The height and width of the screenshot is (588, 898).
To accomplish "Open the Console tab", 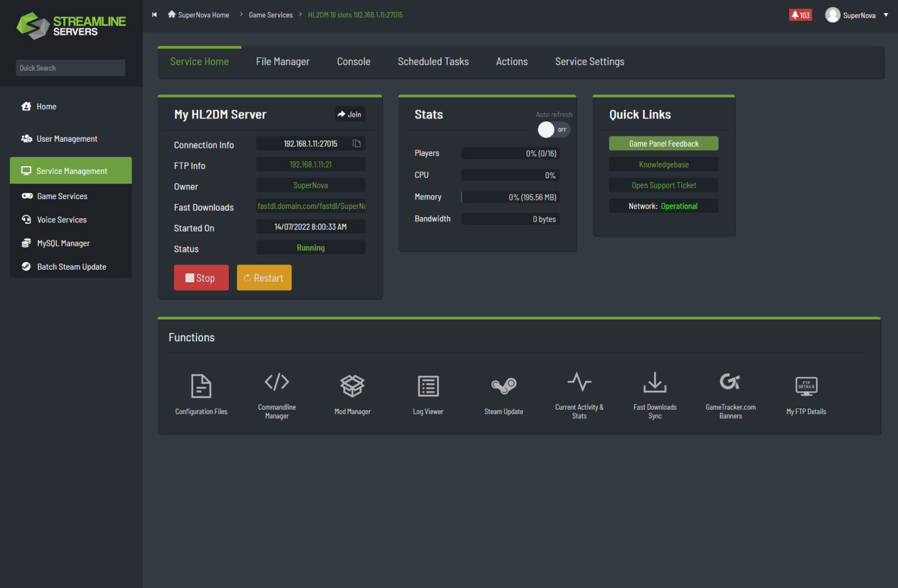I will (x=354, y=62).
